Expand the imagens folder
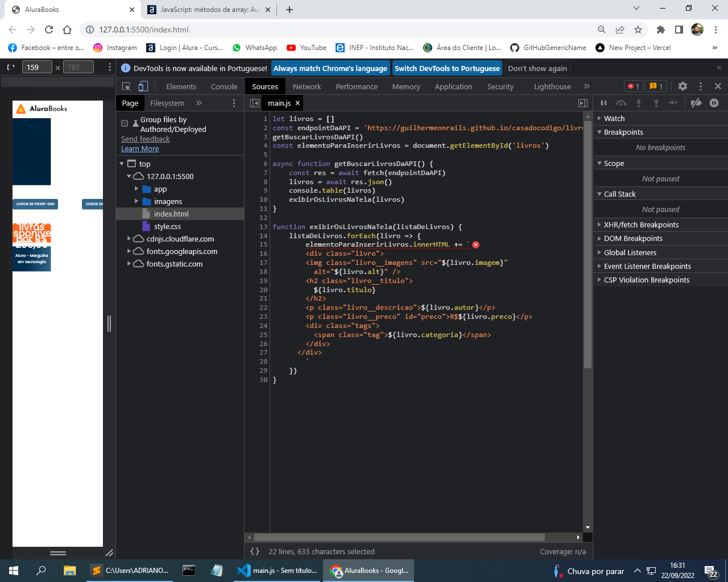 tap(136, 201)
